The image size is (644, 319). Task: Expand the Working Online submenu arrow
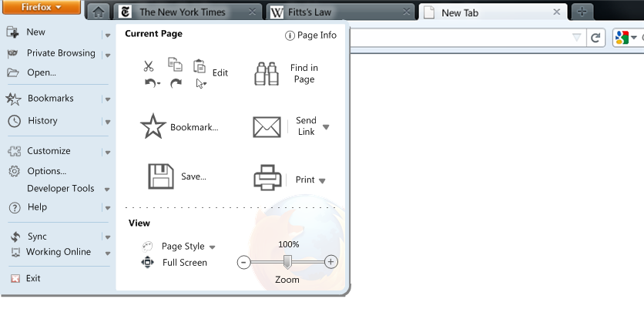tap(108, 254)
